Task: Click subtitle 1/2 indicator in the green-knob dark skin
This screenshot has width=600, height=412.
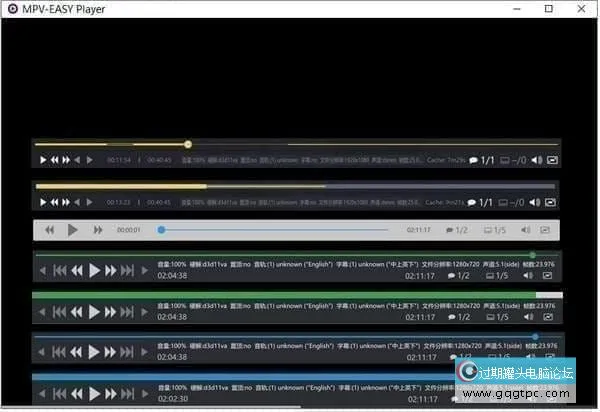Action: pyautogui.click(x=457, y=275)
